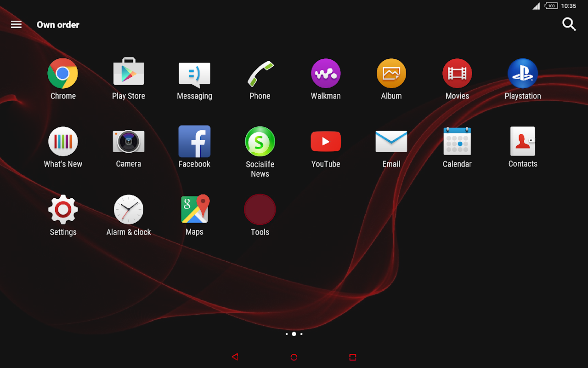Open What's New app

coord(63,141)
